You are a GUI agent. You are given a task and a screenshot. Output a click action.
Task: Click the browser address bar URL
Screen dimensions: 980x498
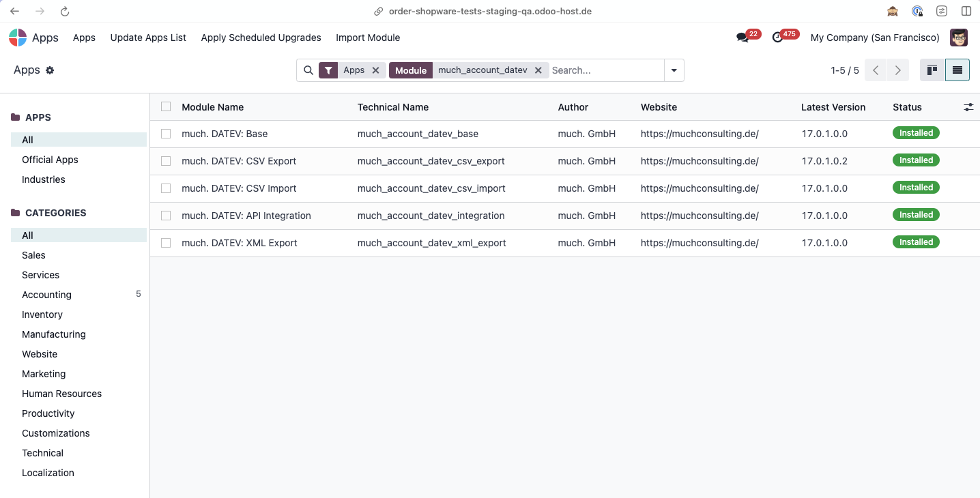(490, 11)
